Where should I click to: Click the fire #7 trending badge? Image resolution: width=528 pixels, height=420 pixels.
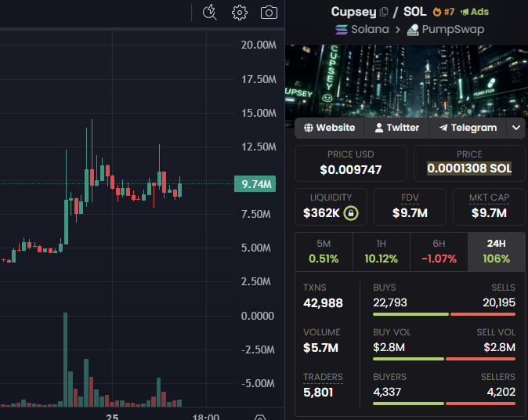pos(443,12)
